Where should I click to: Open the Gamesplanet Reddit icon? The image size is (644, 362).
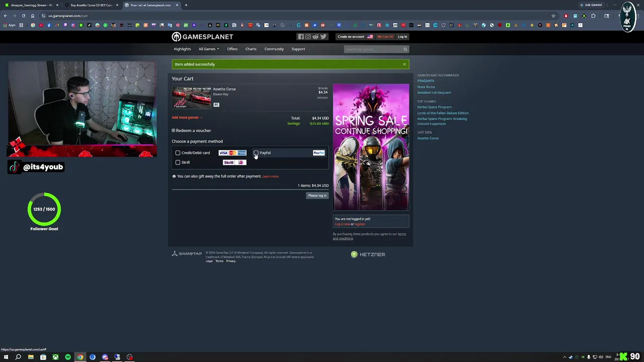point(315,37)
